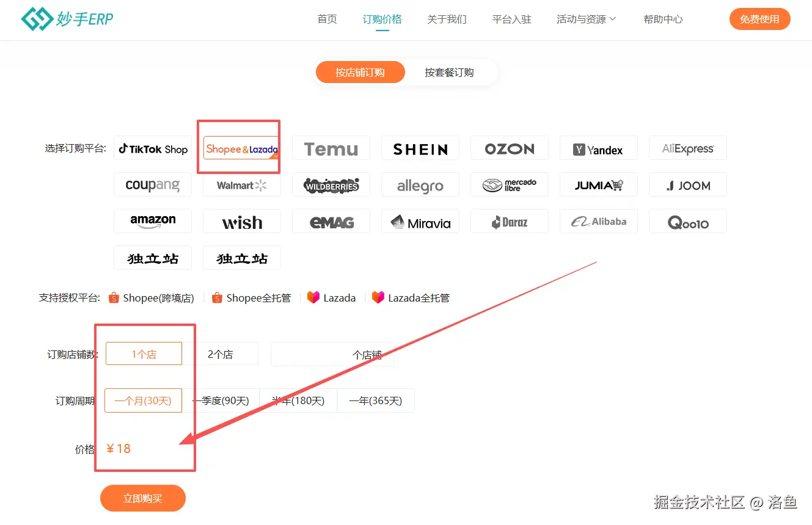This screenshot has height=525, width=812.
Task: Select the 2个店 store count option
Action: pyautogui.click(x=220, y=354)
